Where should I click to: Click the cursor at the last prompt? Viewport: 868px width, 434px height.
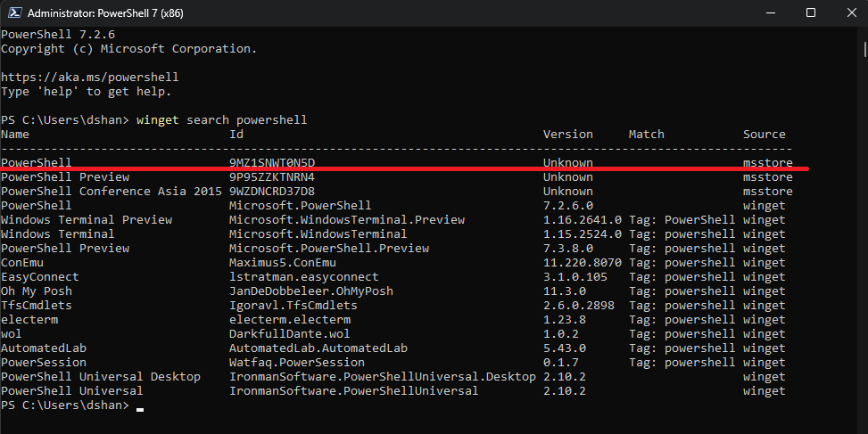coord(140,410)
